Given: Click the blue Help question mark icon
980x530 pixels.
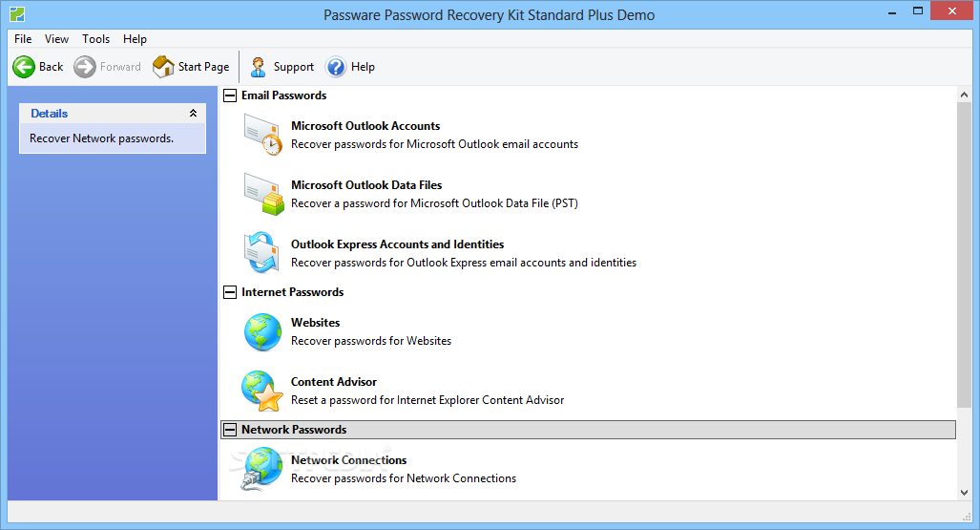Looking at the screenshot, I should 336,67.
